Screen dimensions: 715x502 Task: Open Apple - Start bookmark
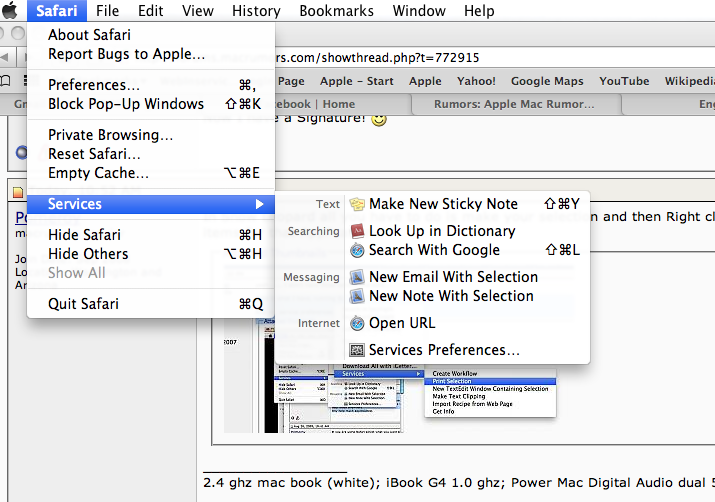(x=357, y=81)
